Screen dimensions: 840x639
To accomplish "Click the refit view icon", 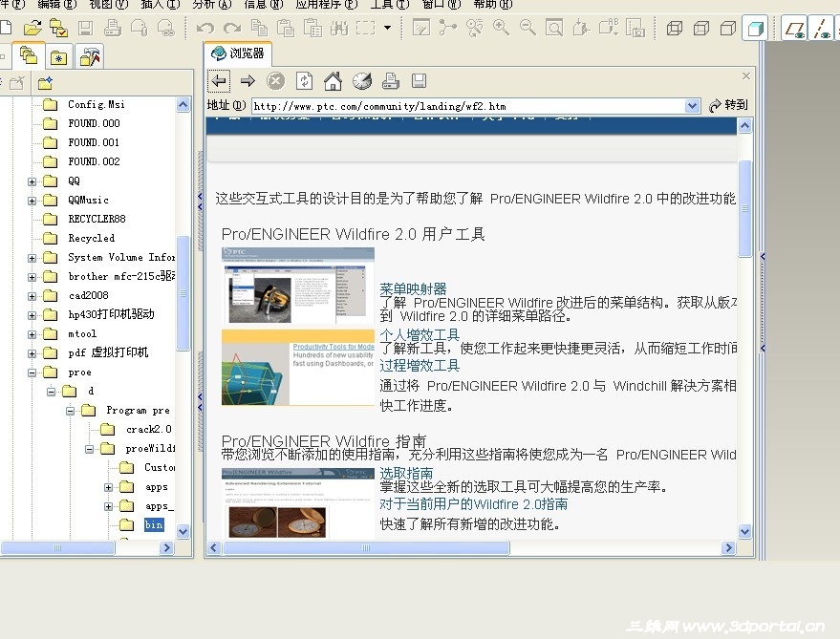I will pyautogui.click(x=554, y=28).
